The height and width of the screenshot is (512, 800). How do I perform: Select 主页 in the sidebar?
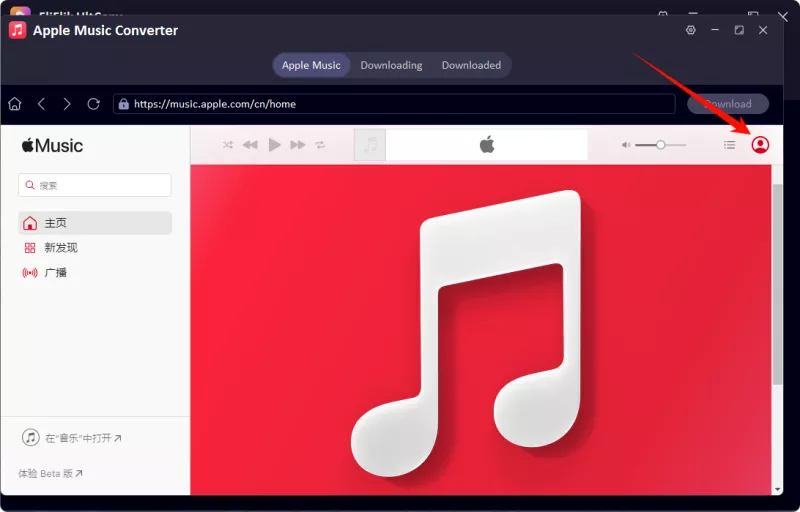click(x=95, y=223)
